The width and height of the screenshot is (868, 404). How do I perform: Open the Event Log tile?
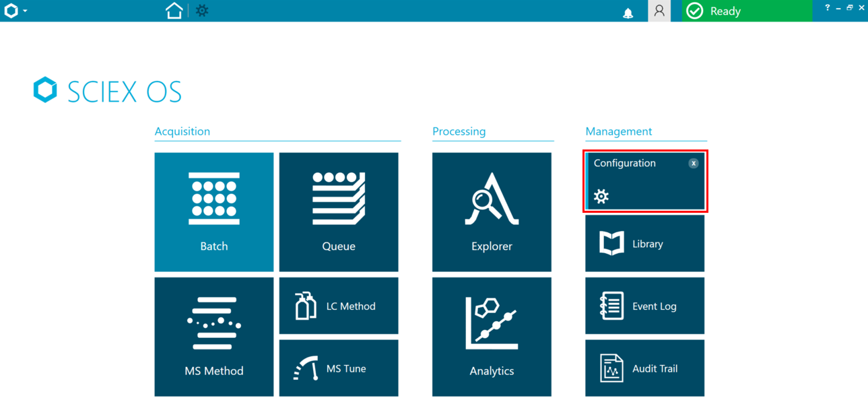coord(645,306)
